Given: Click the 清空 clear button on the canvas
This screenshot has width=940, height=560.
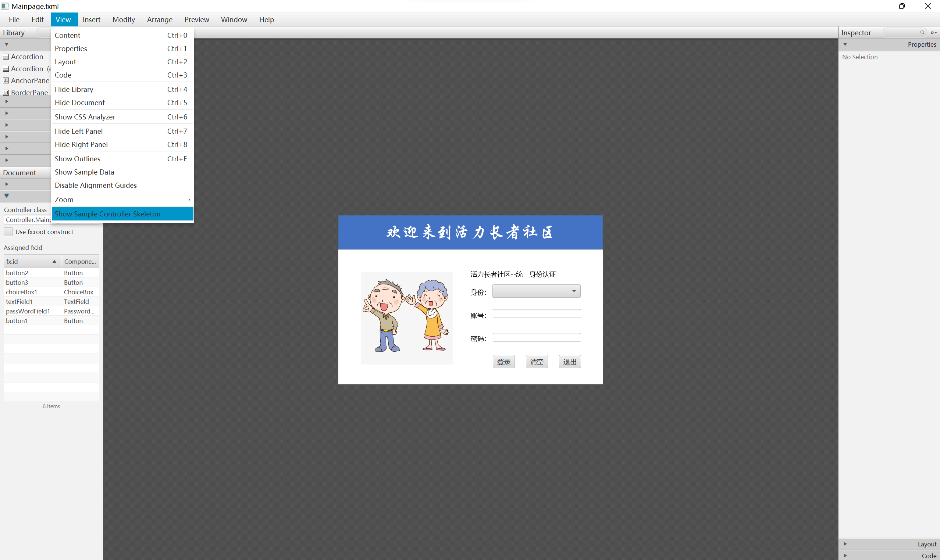Looking at the screenshot, I should [x=537, y=361].
